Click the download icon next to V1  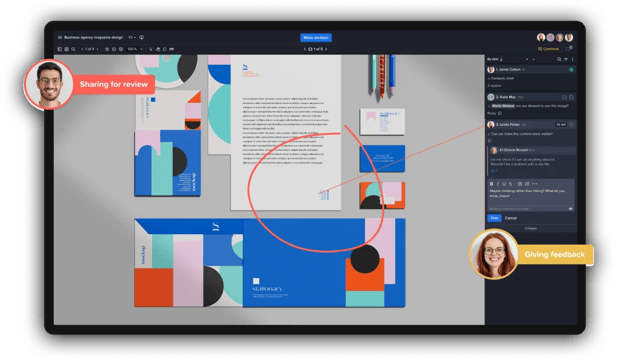(x=141, y=37)
